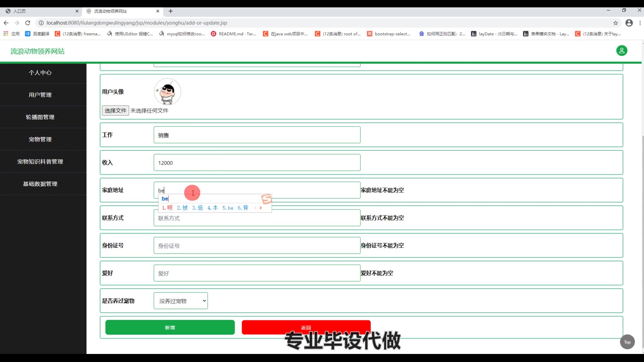Bookmark page using the star icon
The image size is (644, 362).
[615, 23]
